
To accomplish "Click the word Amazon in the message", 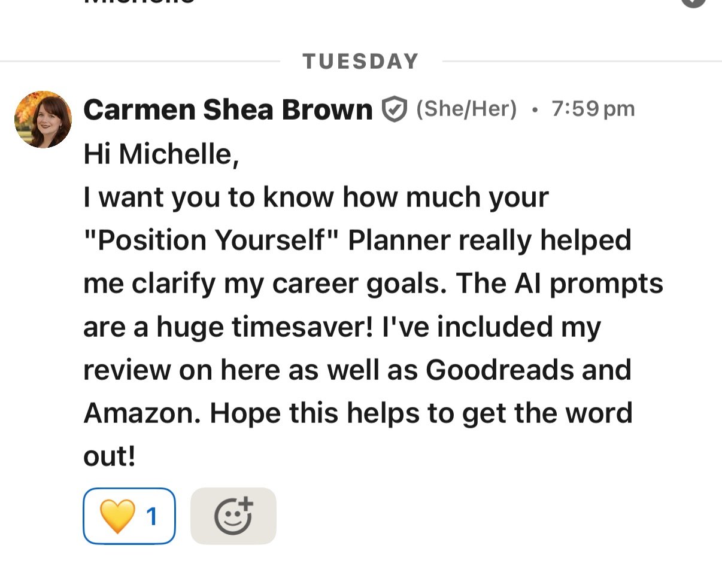I will [142, 413].
